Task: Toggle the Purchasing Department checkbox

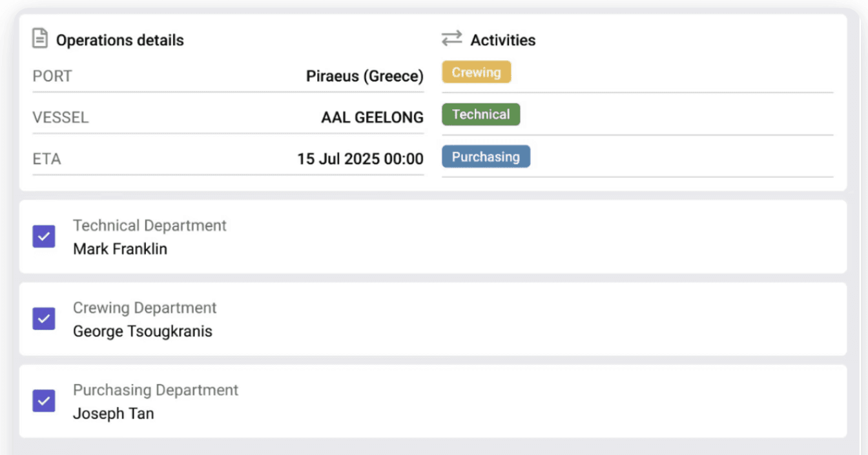Action: coord(44,401)
